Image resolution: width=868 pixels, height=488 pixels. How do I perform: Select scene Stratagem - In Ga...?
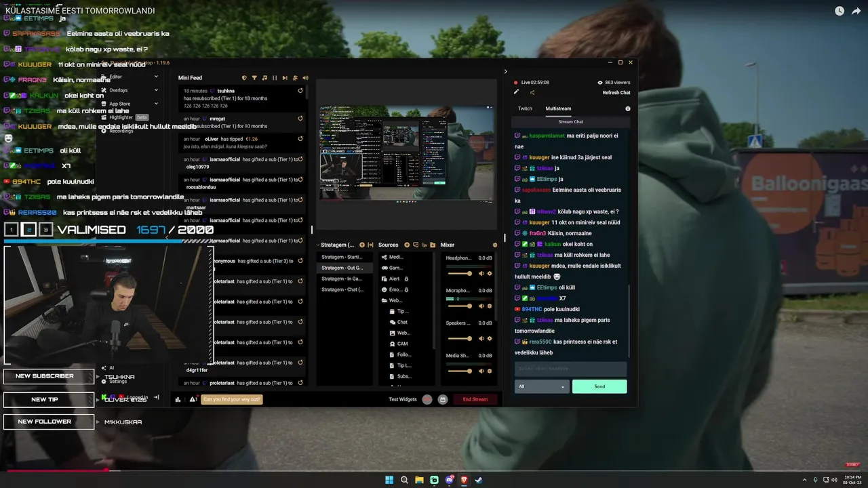[343, 279]
